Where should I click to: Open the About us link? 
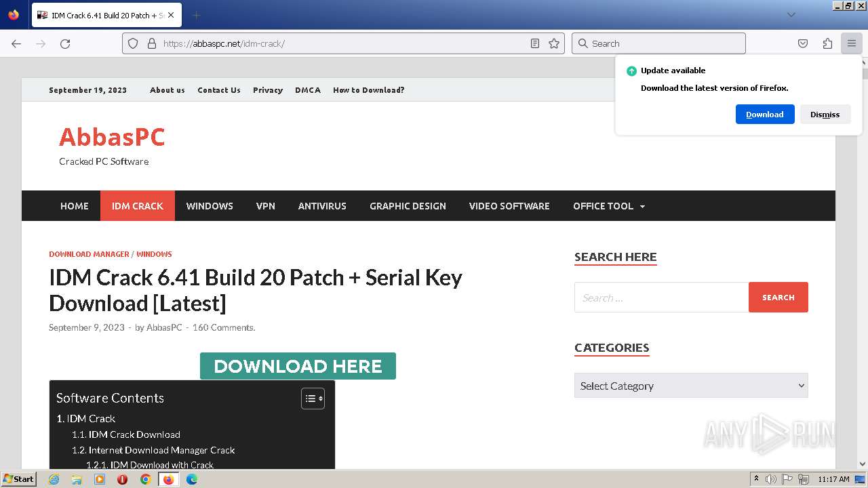pos(167,90)
